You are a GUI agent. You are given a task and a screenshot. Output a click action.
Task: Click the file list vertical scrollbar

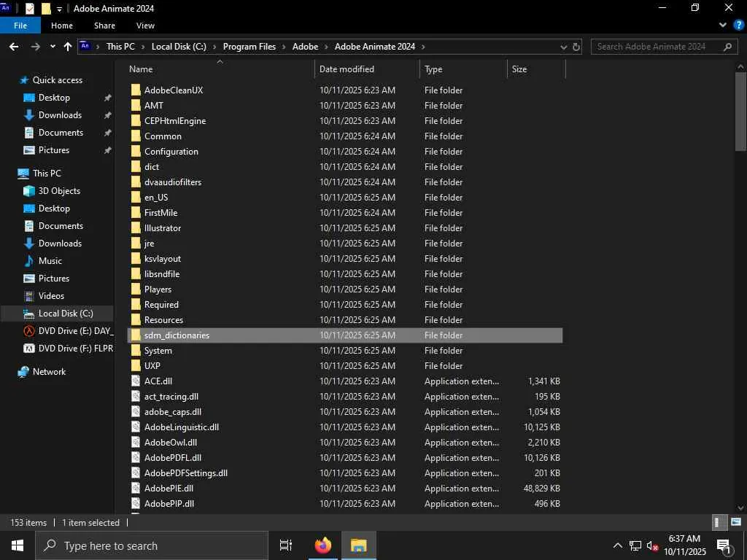[740, 112]
